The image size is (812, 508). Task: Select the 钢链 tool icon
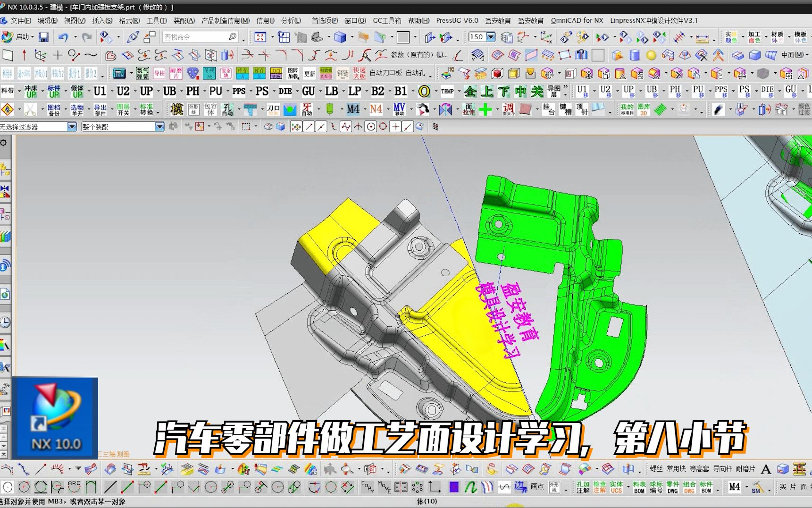[342, 74]
